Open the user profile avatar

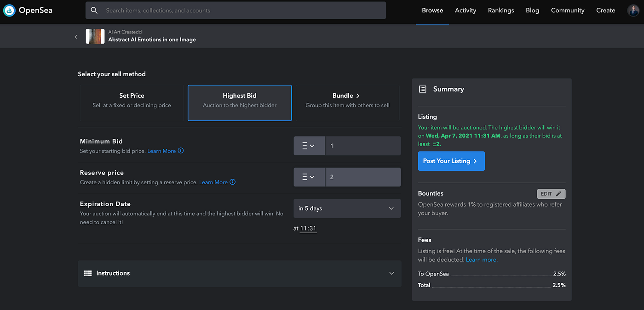point(633,10)
